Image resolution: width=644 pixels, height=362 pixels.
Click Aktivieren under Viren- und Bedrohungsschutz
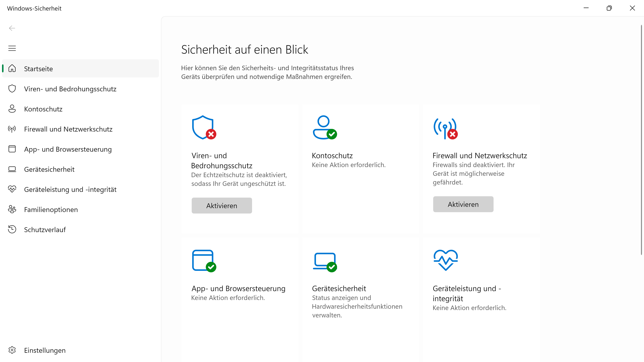tap(222, 205)
